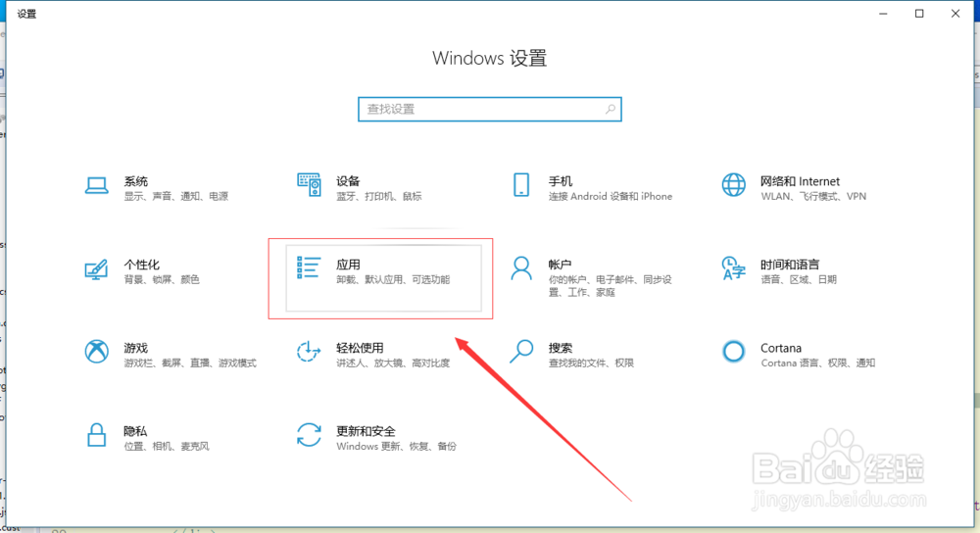Viewport: 980px width, 533px height.
Task: Click the 时间和语言 icon
Action: [x=734, y=268]
